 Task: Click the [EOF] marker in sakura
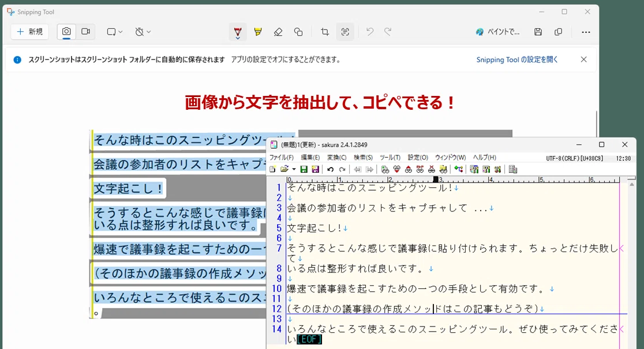(309, 339)
